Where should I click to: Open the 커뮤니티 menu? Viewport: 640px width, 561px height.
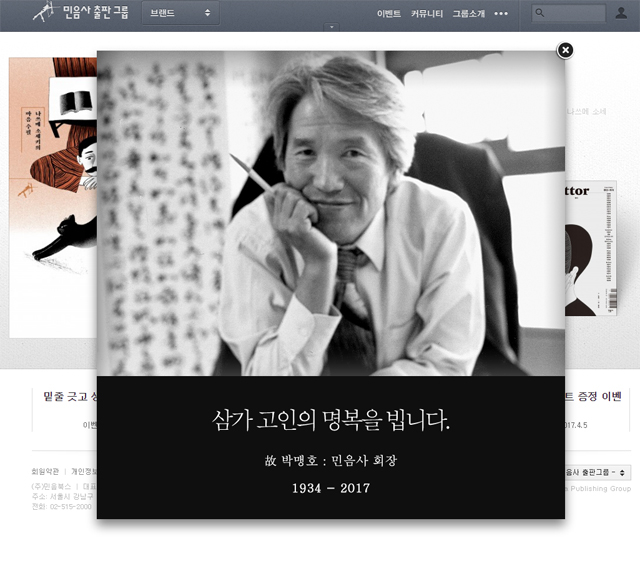click(427, 14)
